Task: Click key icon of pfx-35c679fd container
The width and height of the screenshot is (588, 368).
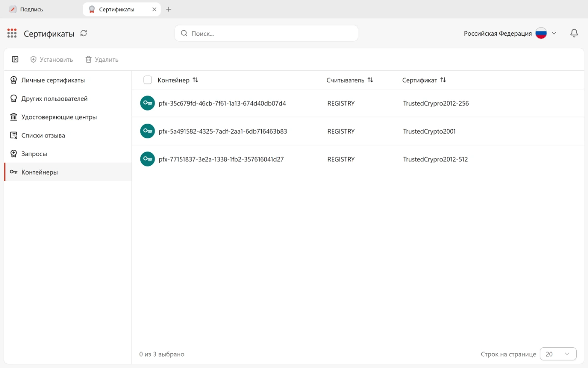Action: [x=147, y=103]
